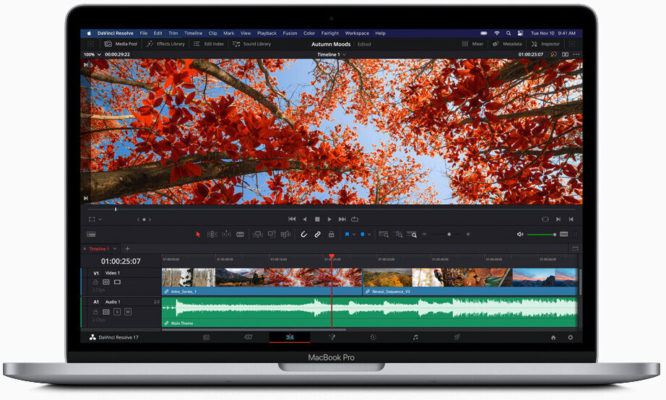
Task: Solo the Audio 1 track
Action: point(117,312)
